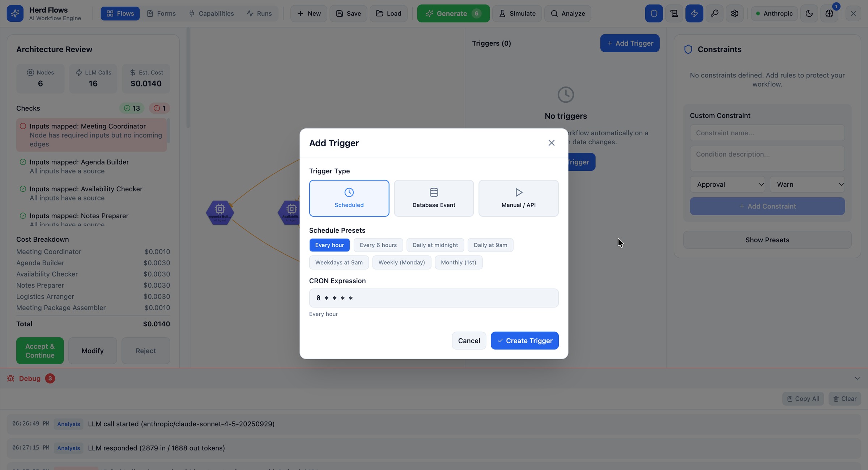868x470 pixels.
Task: Close the Add Trigger dialog
Action: click(x=551, y=143)
